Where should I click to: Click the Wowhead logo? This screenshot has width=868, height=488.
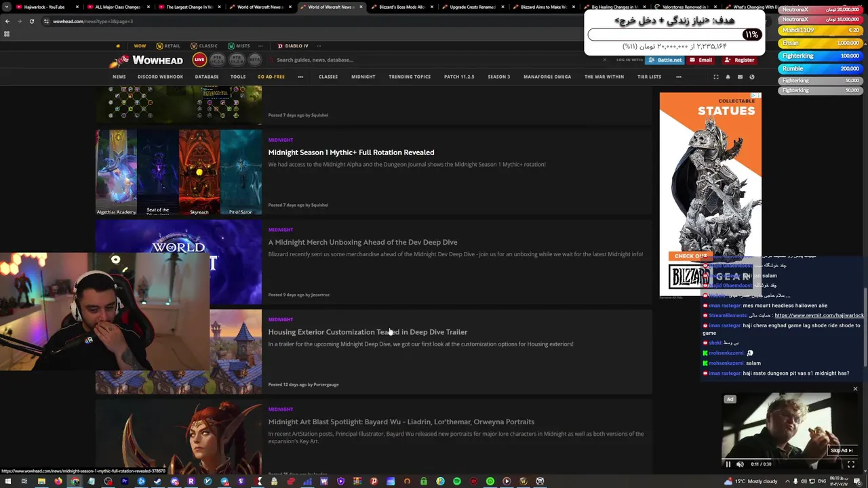(x=146, y=60)
